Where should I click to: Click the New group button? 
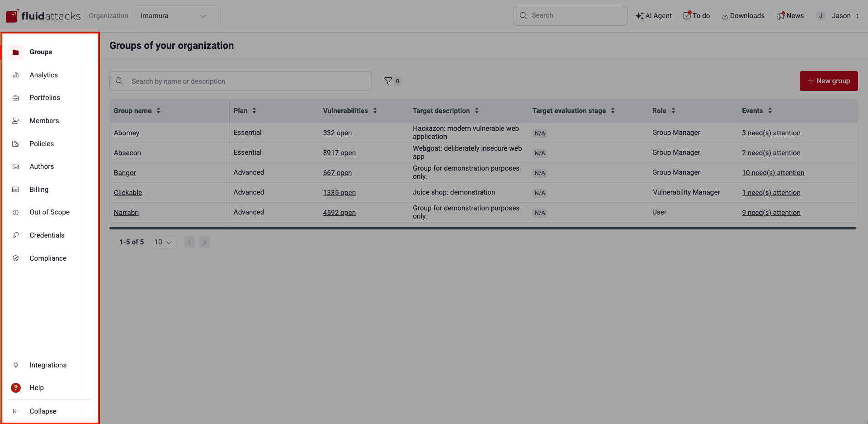829,81
